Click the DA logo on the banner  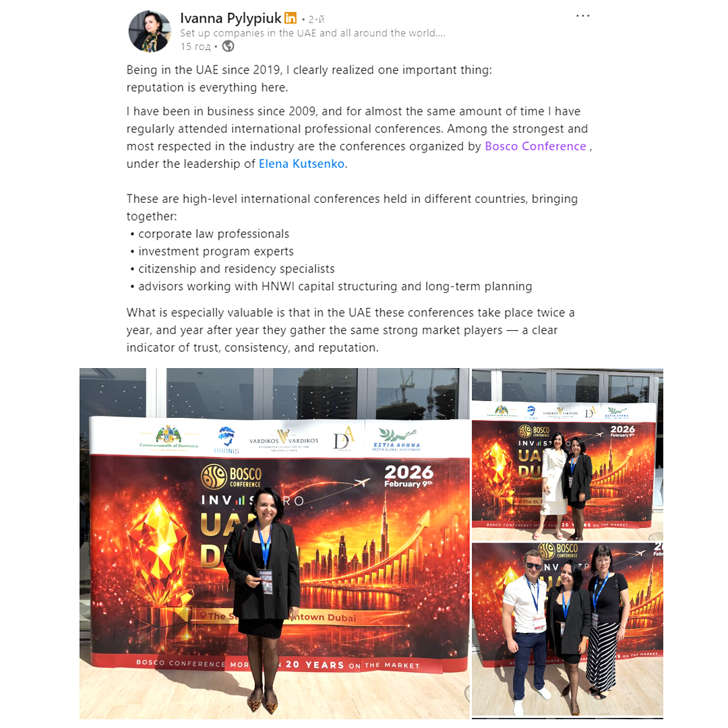coord(344,439)
